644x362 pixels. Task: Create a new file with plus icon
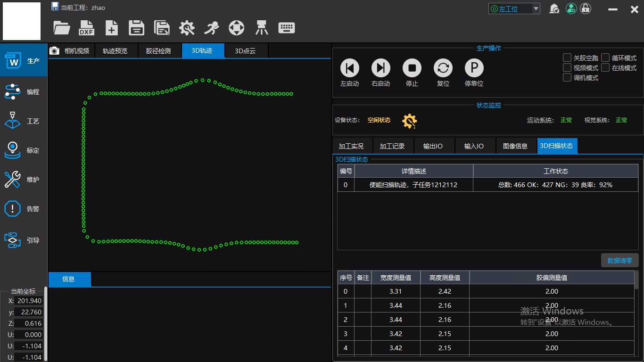111,28
